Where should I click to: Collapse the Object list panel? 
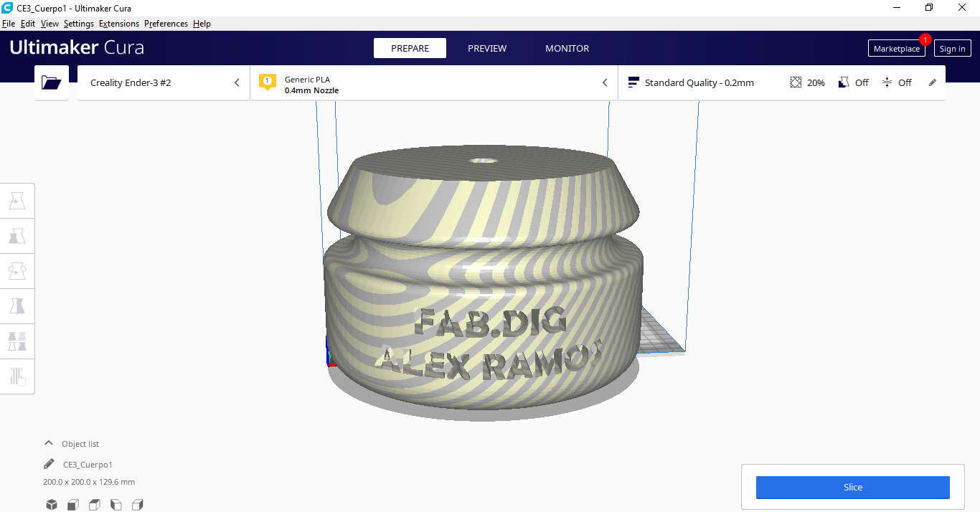[x=49, y=443]
